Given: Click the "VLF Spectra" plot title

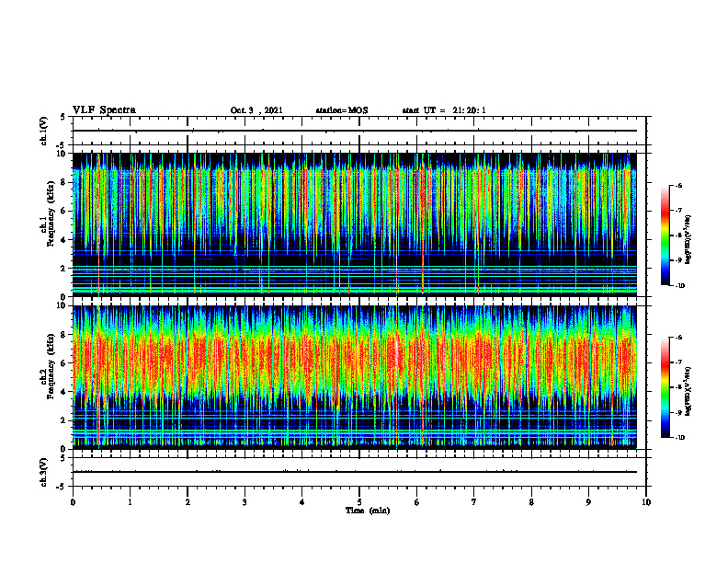Looking at the screenshot, I should 104,110.
